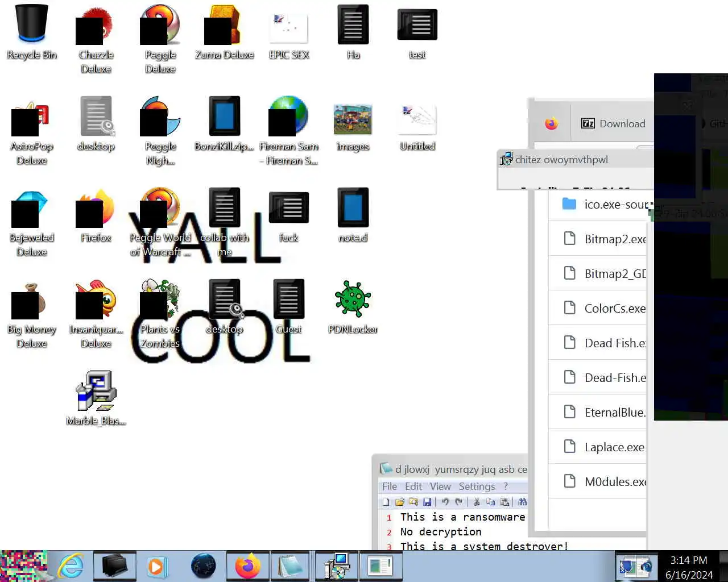The image size is (728, 582).
Task: Open the Dead Fish.e file entry
Action: (598, 343)
